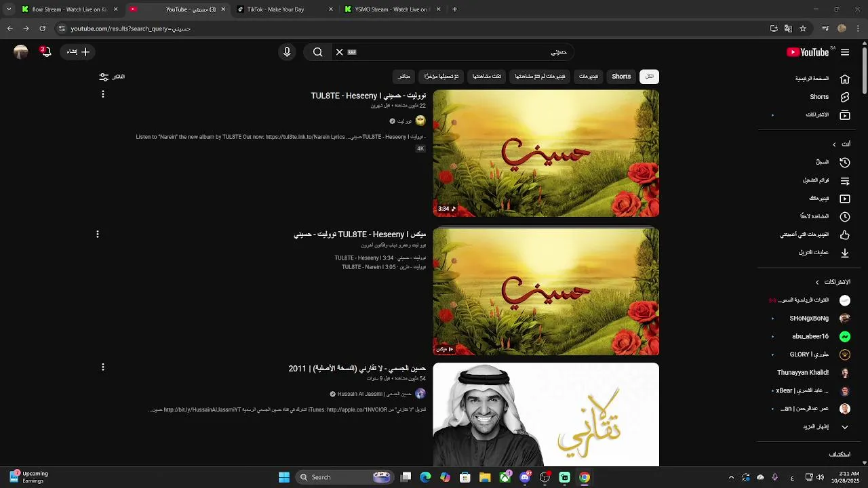The height and width of the screenshot is (488, 868).
Task: Open Microsoft Edge from taskbar
Action: click(425, 477)
